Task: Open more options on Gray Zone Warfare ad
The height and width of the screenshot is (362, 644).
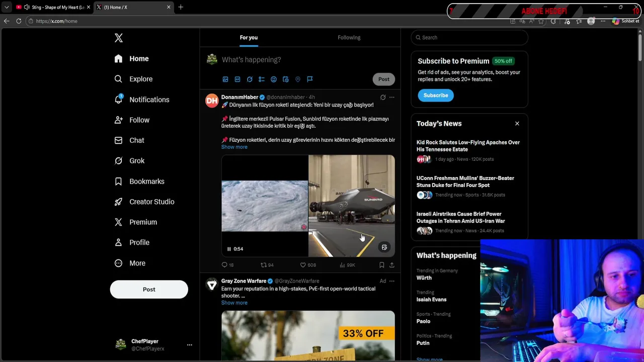Action: pos(392,281)
